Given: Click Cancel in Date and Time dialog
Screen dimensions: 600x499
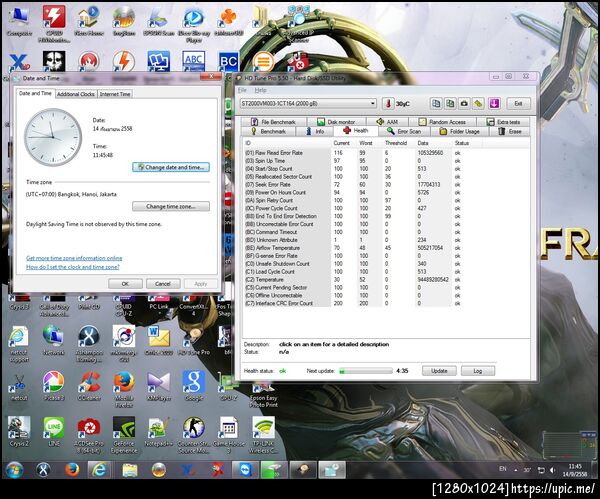Looking at the screenshot, I should coord(163,284).
